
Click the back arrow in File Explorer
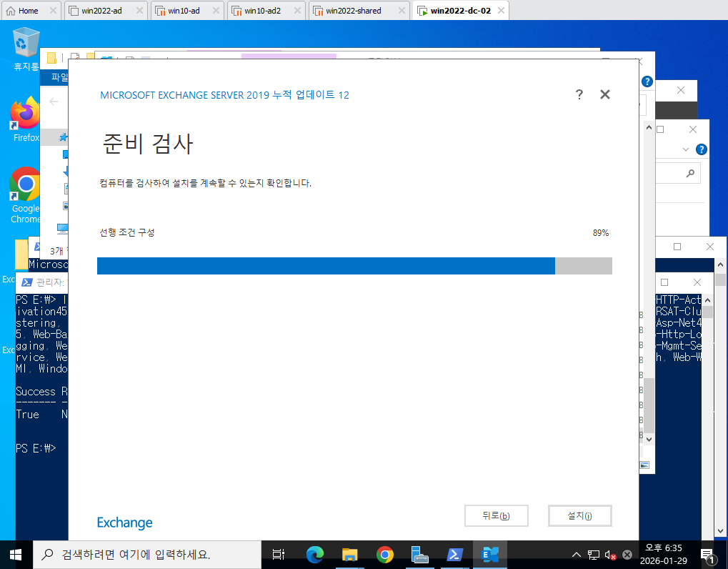click(x=54, y=102)
